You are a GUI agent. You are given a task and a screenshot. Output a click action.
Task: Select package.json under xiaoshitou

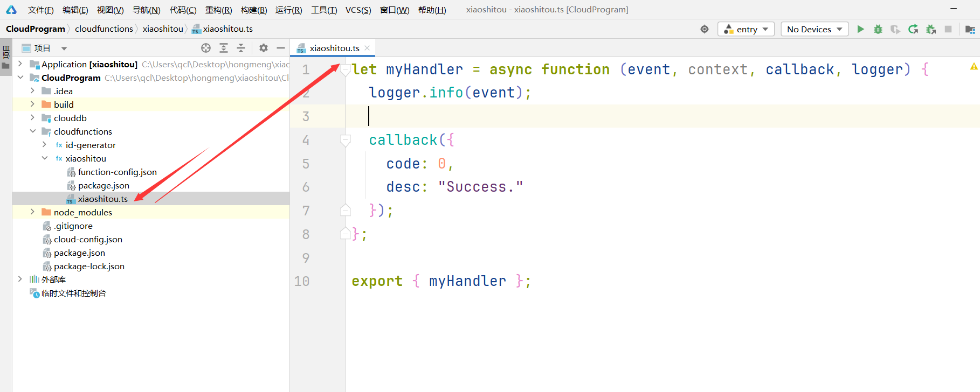point(103,185)
